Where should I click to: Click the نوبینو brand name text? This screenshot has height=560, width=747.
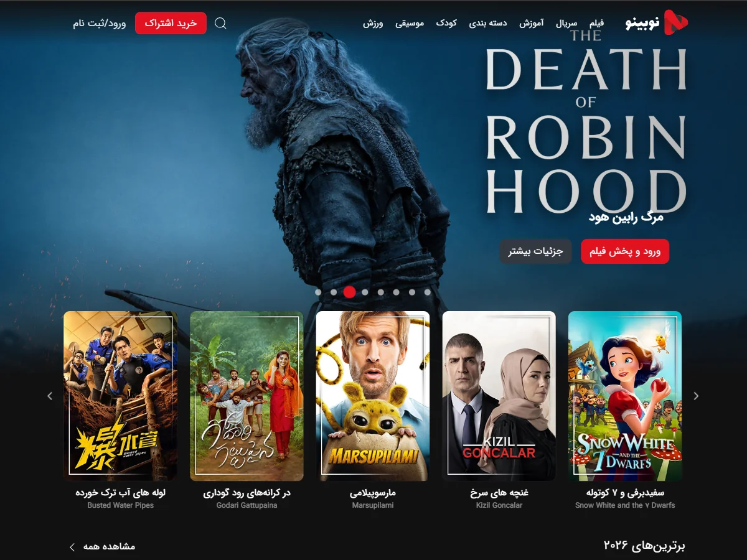pos(642,23)
